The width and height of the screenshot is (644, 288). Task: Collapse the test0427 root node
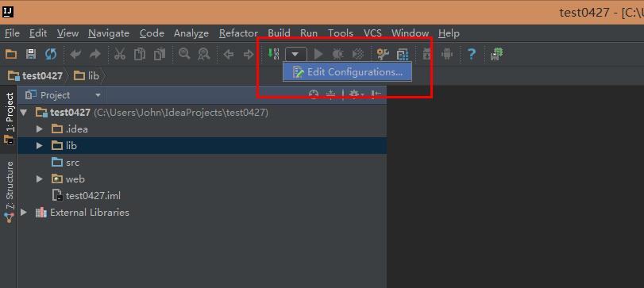point(24,112)
